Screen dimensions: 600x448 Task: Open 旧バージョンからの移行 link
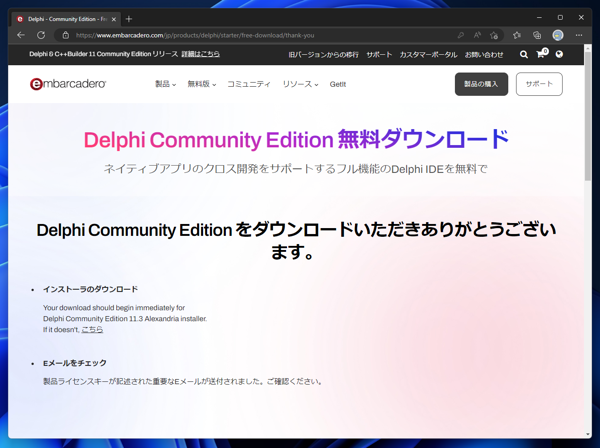[x=323, y=55]
